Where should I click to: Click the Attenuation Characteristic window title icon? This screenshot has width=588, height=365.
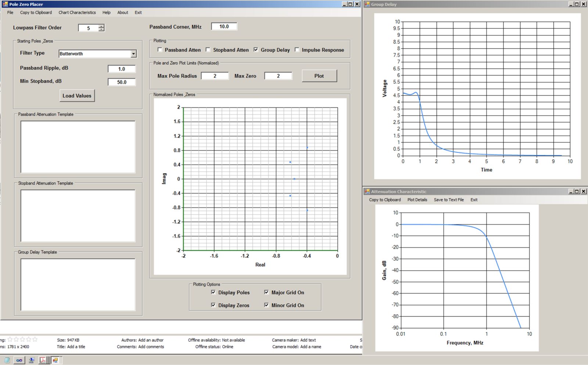(x=367, y=191)
